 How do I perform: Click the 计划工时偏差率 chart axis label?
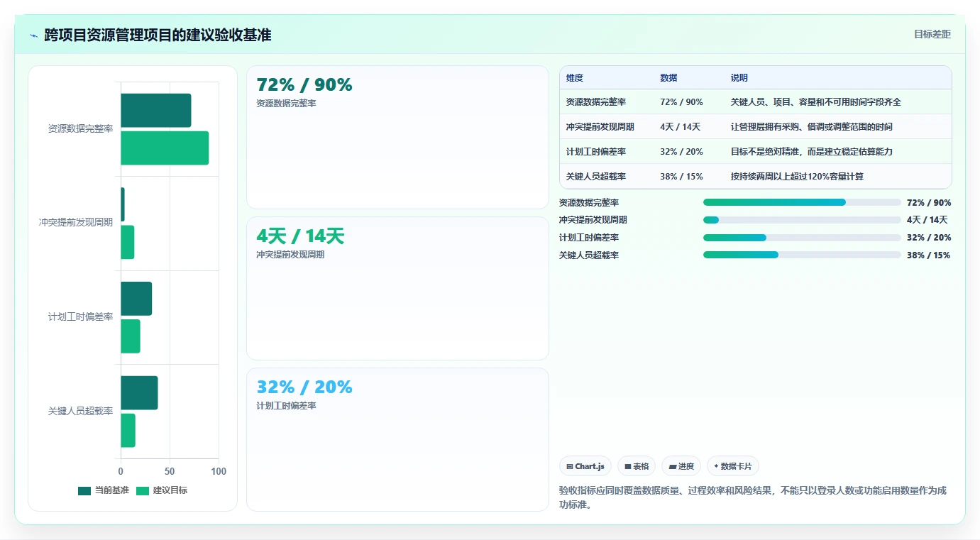[80, 317]
